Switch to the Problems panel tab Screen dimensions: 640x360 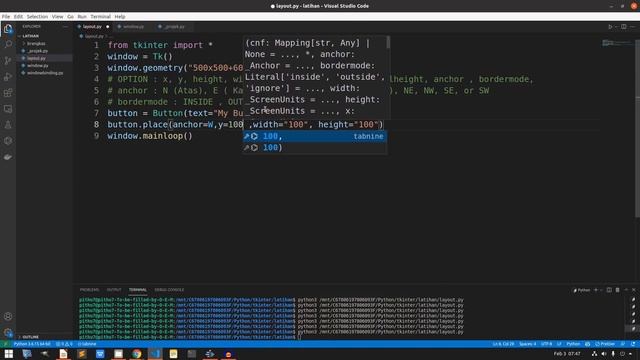pyautogui.click(x=89, y=290)
